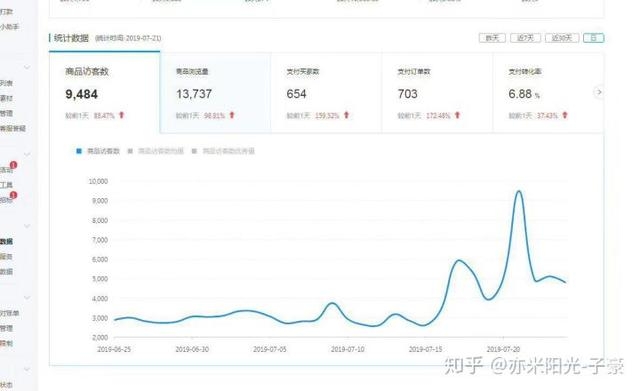Filter statistics by 昨天
This screenshot has width=640, height=391.
coord(492,38)
